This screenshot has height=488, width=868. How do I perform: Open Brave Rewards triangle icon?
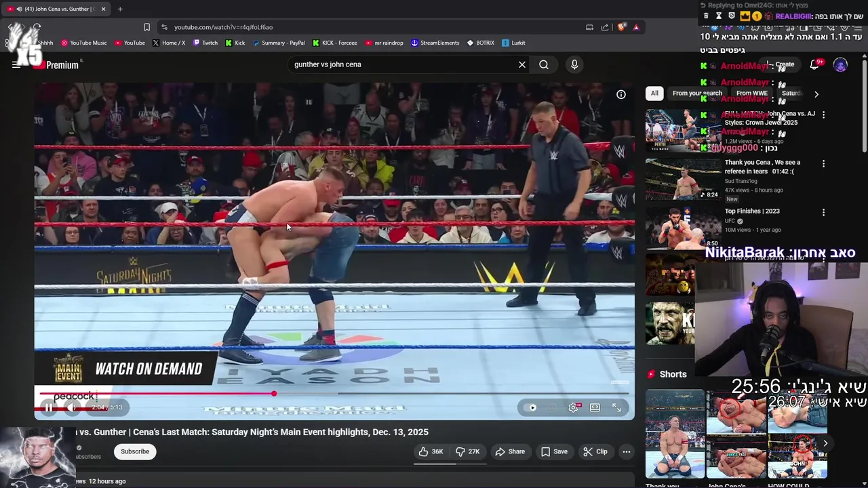tap(636, 27)
